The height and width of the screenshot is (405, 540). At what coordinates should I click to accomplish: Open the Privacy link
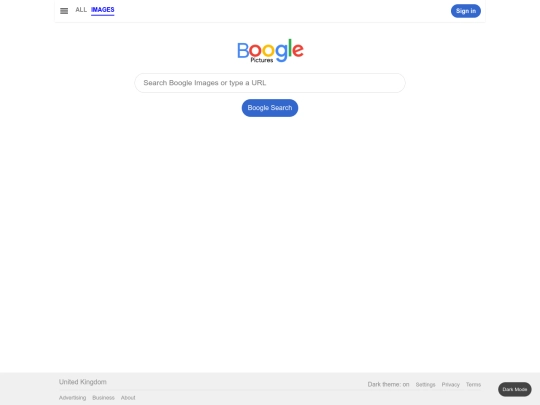click(450, 384)
